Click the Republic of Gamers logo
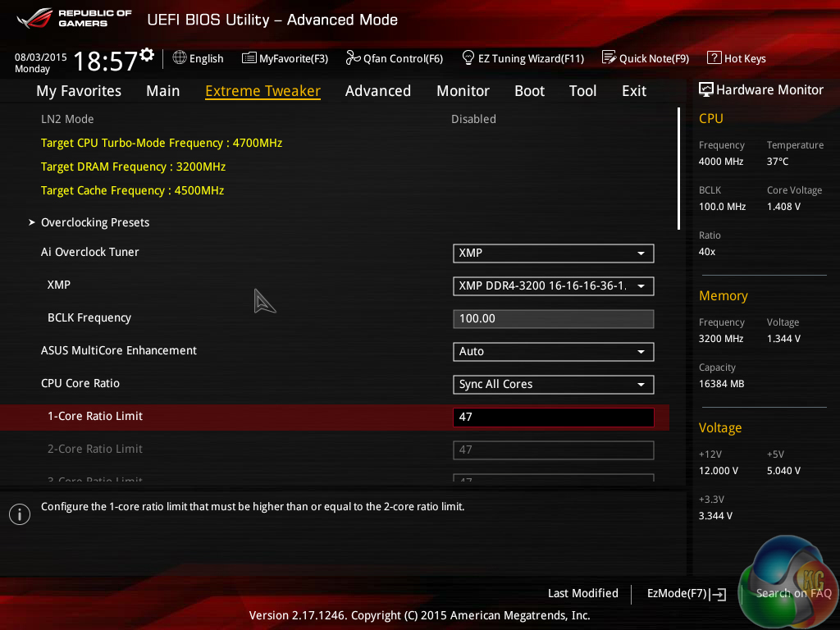 click(x=74, y=18)
